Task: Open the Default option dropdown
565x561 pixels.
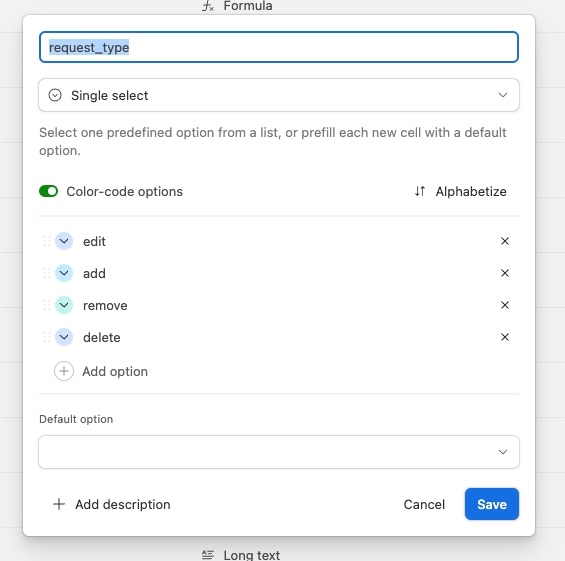Action: (279, 452)
